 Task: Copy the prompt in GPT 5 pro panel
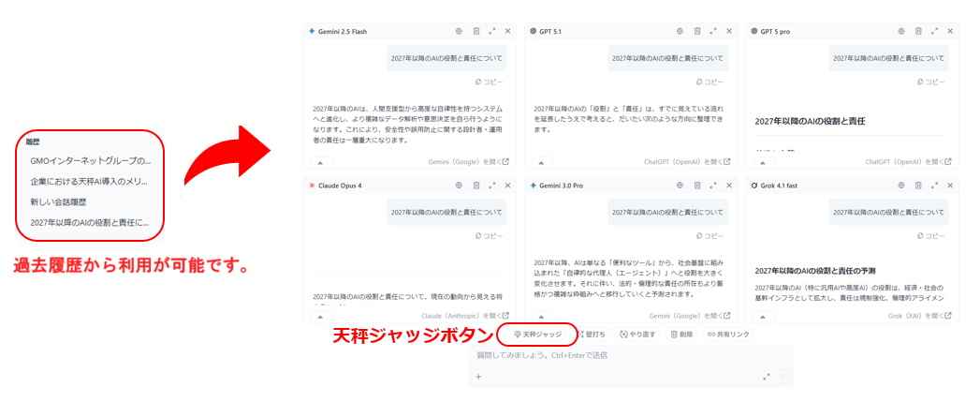(932, 82)
